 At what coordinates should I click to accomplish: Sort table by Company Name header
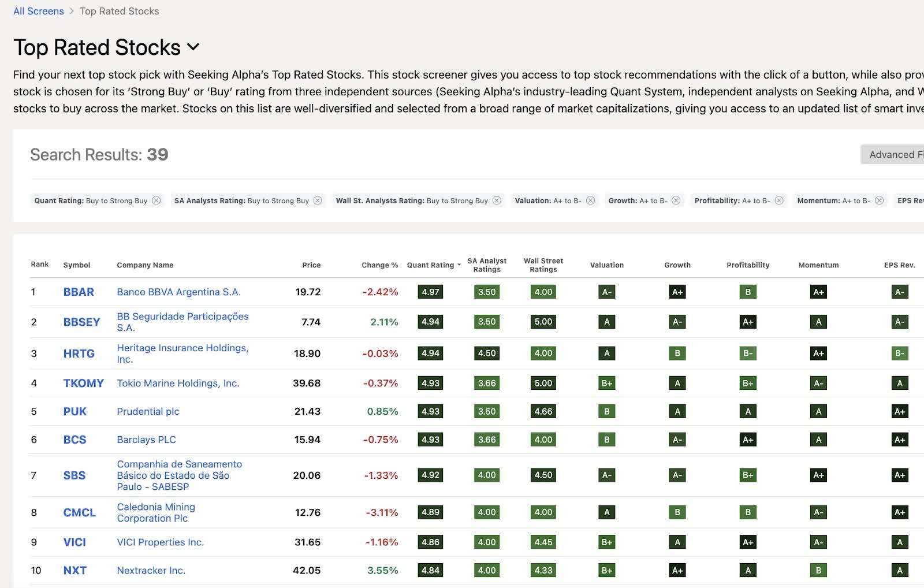coord(145,265)
